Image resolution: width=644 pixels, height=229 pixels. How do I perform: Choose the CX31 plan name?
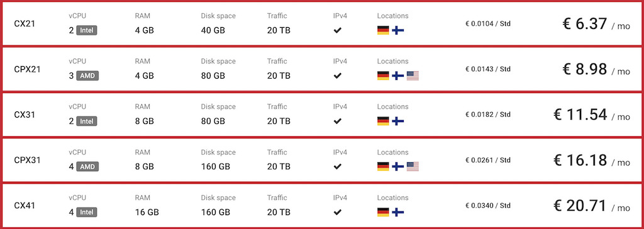[x=25, y=114]
